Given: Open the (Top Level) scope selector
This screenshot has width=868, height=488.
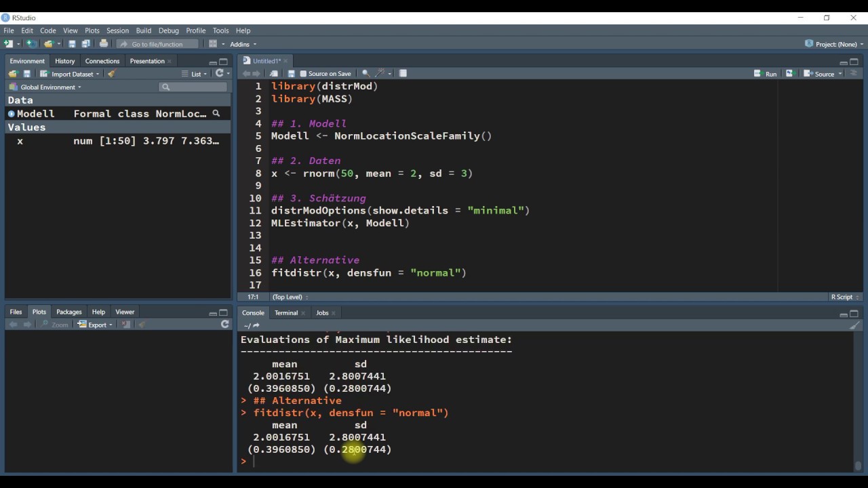Looking at the screenshot, I should 290,297.
